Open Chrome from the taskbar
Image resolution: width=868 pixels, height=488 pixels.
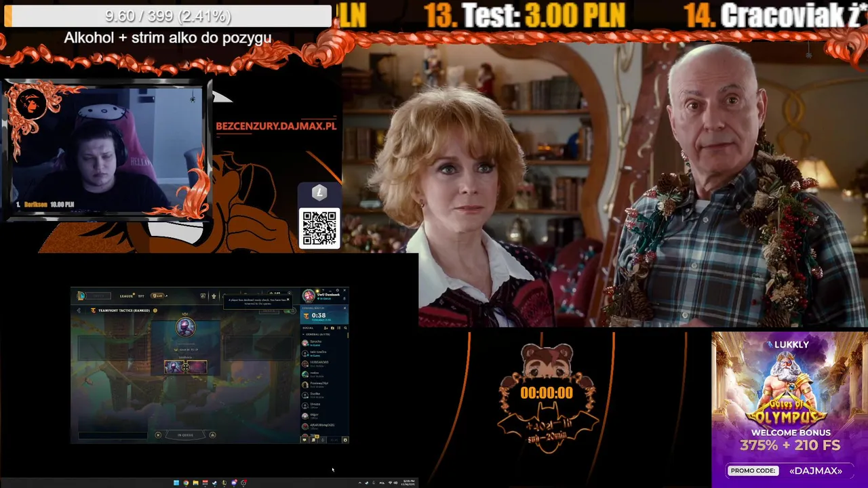(x=186, y=483)
